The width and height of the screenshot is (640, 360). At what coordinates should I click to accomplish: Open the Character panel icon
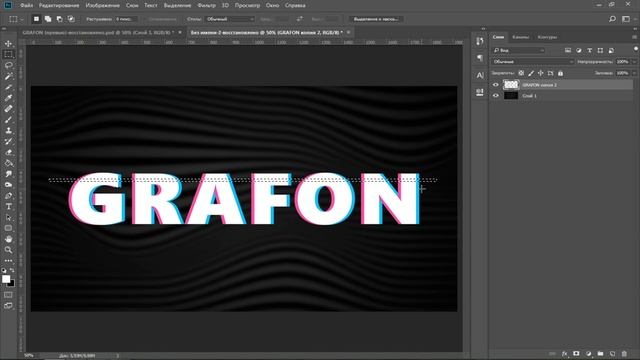[480, 75]
